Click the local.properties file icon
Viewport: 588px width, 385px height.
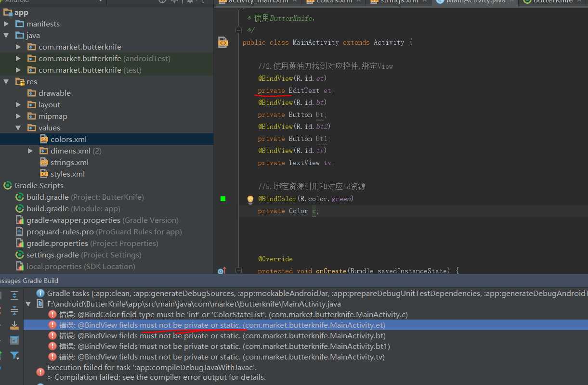click(x=20, y=266)
